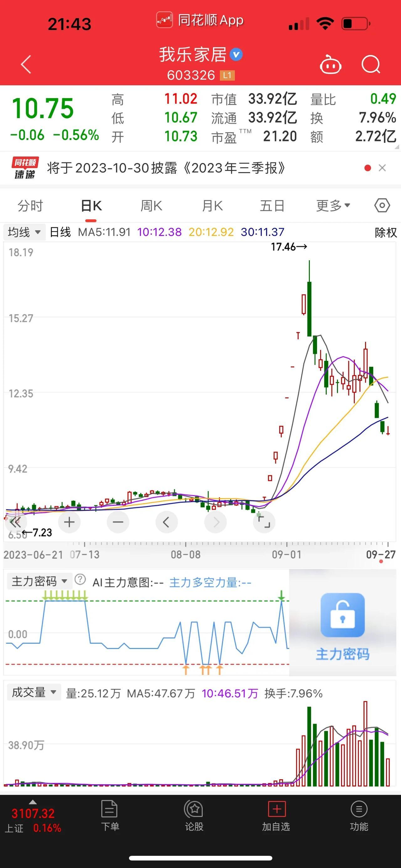Tap stock code 603326
This screenshot has height=868, width=401.
coord(191,75)
